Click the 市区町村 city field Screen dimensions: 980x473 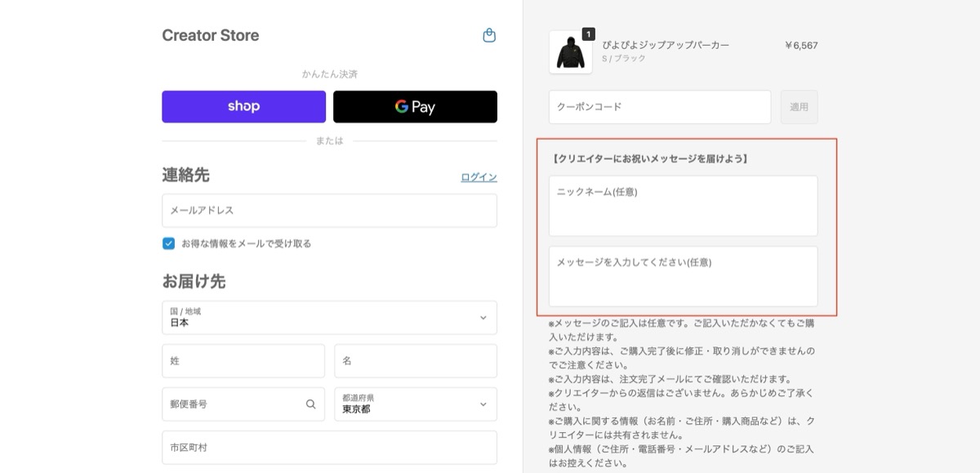pyautogui.click(x=329, y=447)
